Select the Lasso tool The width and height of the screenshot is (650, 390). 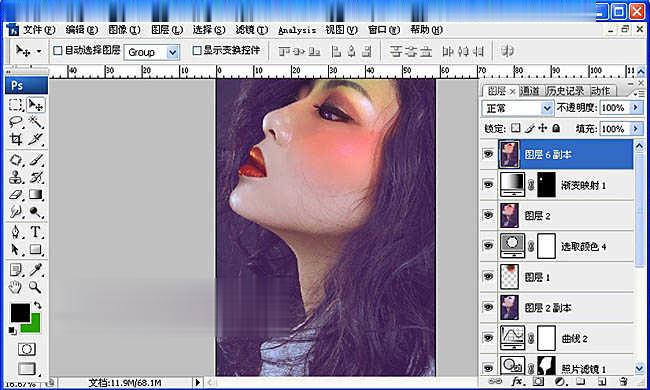pyautogui.click(x=15, y=122)
